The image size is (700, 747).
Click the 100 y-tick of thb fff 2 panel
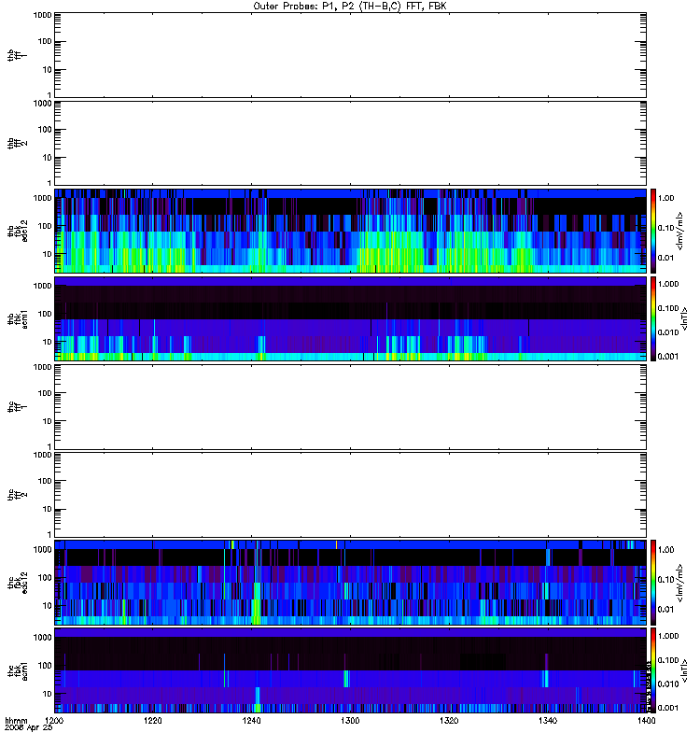(x=45, y=130)
